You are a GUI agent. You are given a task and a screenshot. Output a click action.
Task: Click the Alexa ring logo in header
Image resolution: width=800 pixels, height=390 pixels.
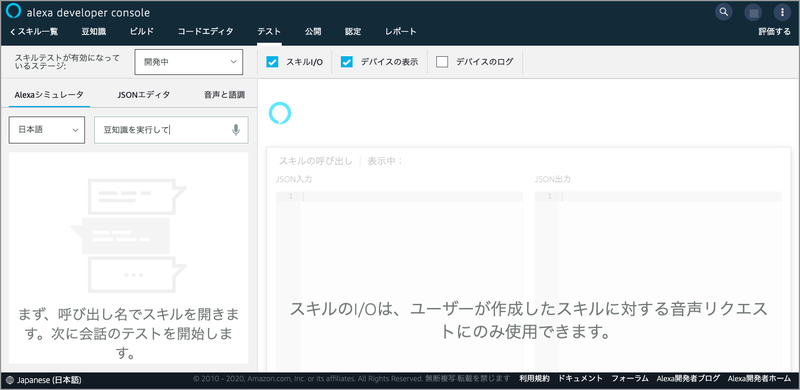click(13, 11)
